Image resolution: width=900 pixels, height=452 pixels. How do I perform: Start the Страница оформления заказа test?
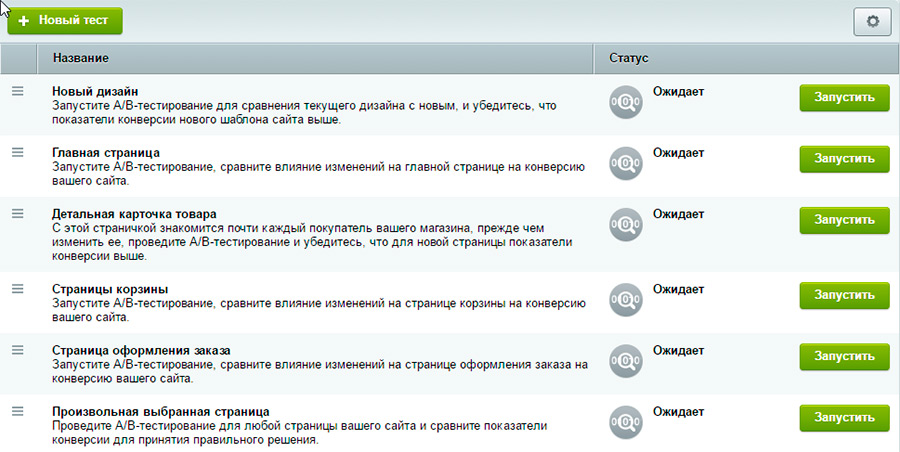844,356
